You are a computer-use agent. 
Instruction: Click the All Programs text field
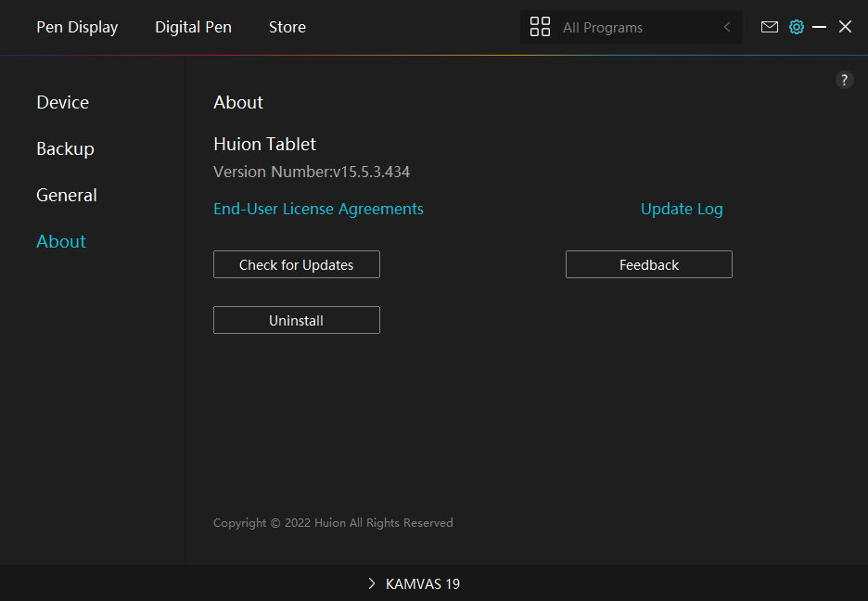pos(632,27)
